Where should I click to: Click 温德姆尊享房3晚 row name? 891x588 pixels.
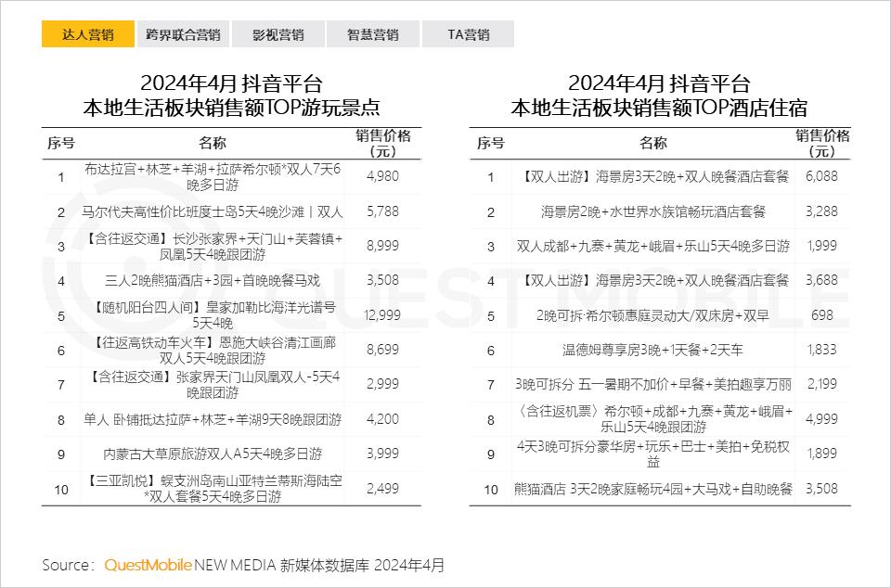653,351
